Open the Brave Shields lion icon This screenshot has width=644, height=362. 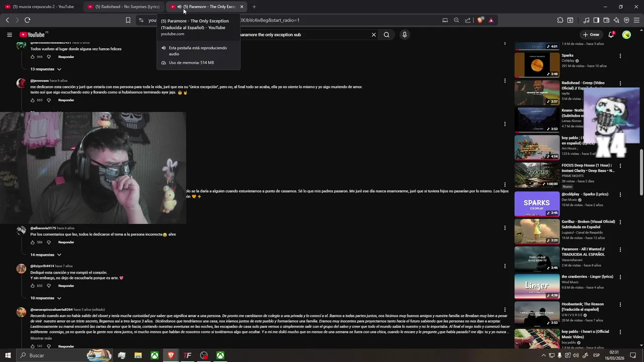480,20
